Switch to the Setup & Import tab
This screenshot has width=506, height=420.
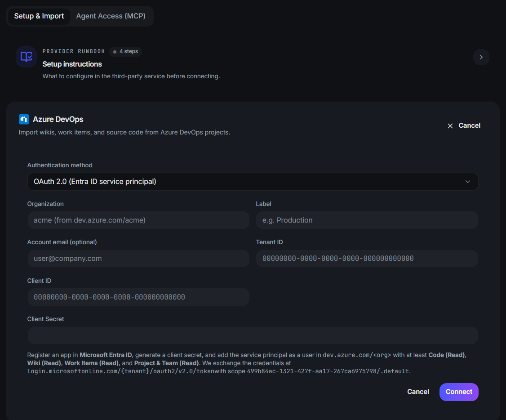(x=39, y=16)
